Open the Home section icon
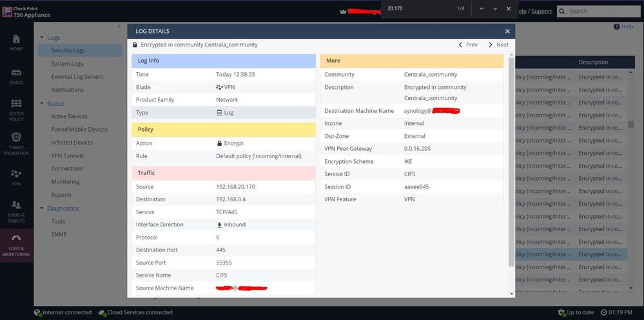Image resolution: width=644 pixels, height=320 pixels. [16, 42]
